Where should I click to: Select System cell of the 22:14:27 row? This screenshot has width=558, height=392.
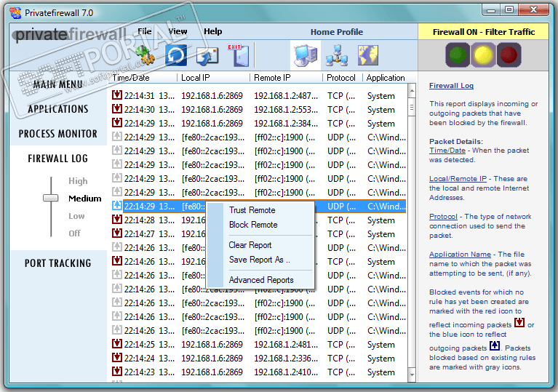pos(380,234)
